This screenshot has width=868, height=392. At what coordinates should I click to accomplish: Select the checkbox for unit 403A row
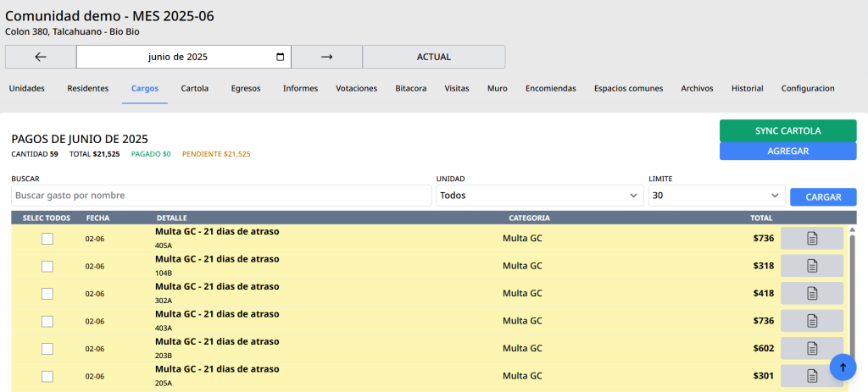47,321
